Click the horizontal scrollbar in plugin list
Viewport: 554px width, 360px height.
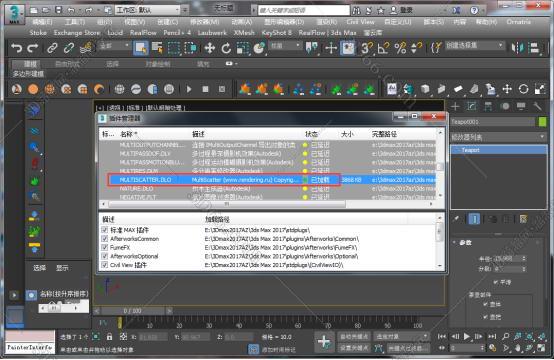227,204
